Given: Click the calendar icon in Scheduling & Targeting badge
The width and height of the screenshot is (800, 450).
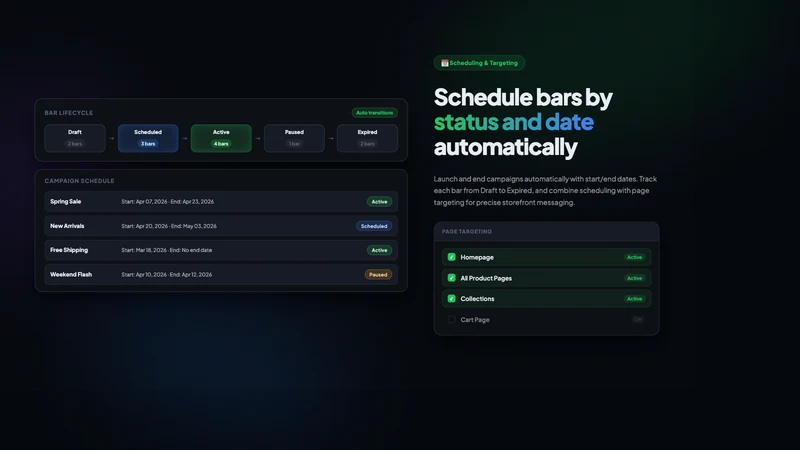Looking at the screenshot, I should tap(444, 63).
